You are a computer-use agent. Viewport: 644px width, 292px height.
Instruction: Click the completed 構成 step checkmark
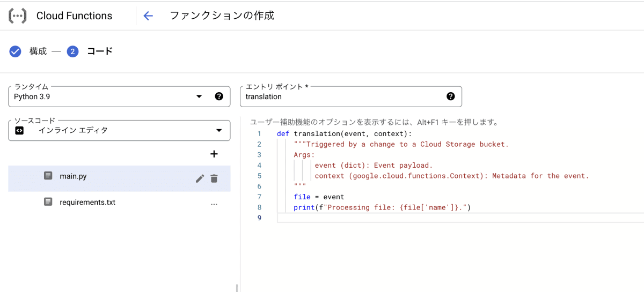click(16, 51)
